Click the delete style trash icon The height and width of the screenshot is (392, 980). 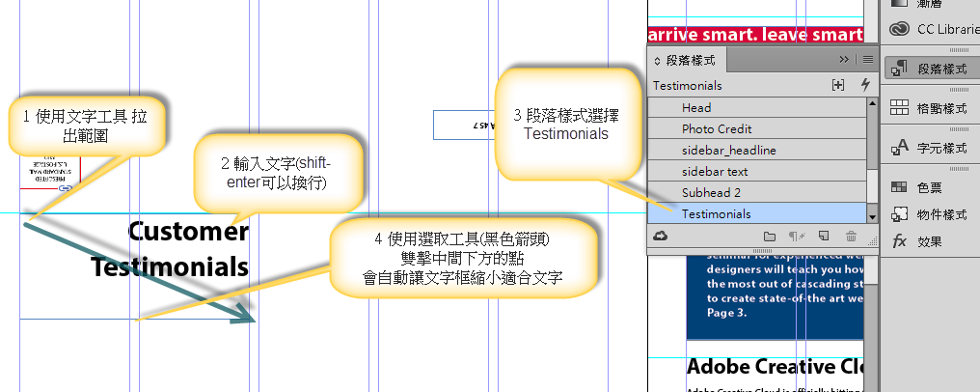coord(851,237)
